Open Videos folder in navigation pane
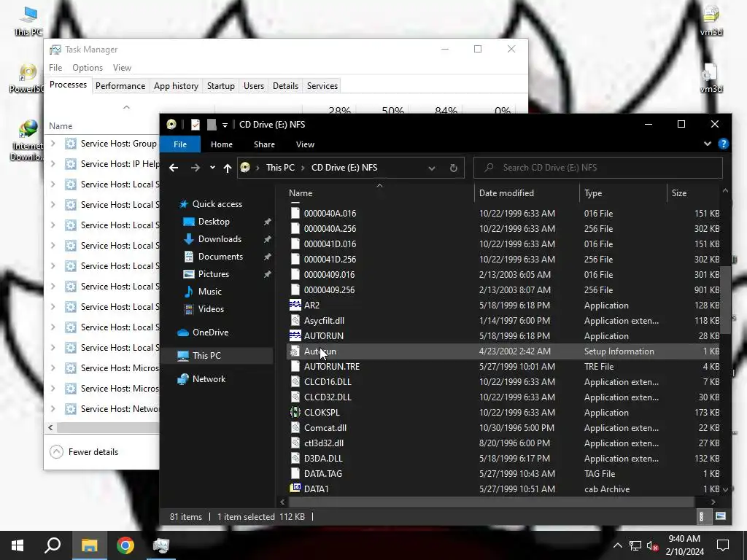 point(211,309)
